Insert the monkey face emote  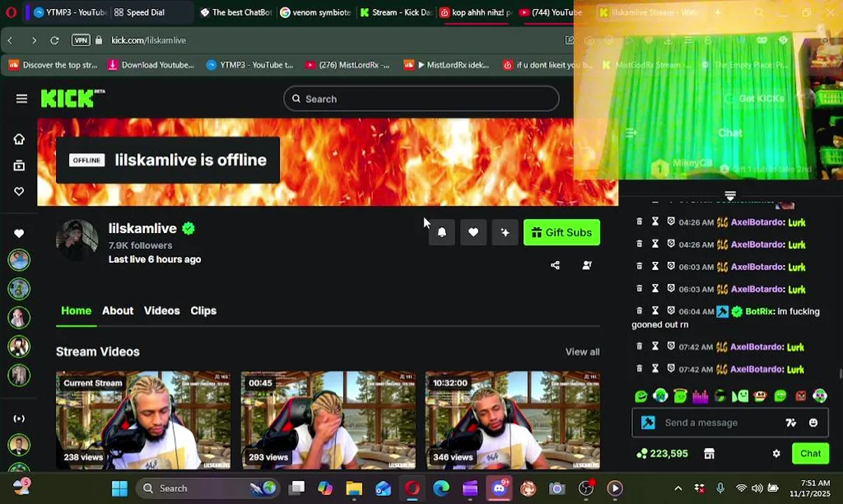[760, 396]
